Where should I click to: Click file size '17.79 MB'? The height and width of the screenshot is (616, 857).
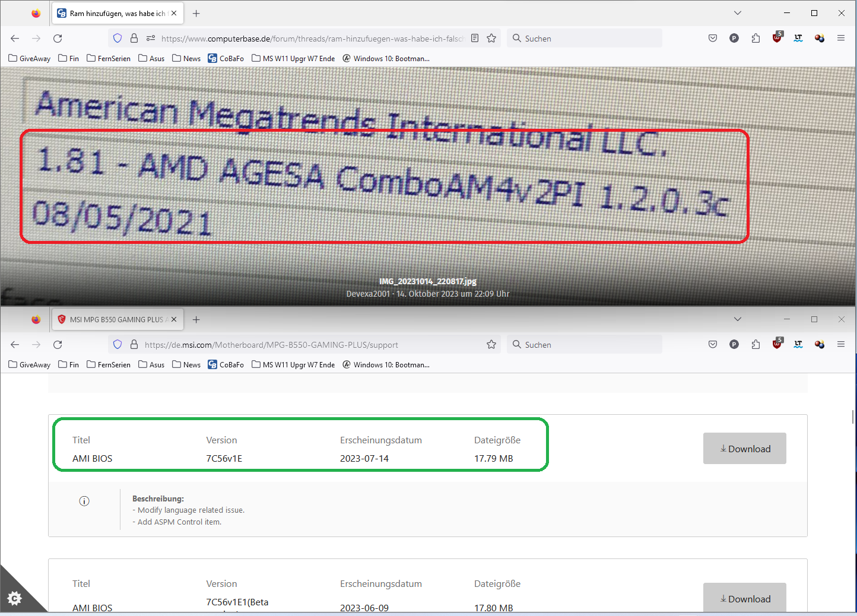(x=494, y=459)
